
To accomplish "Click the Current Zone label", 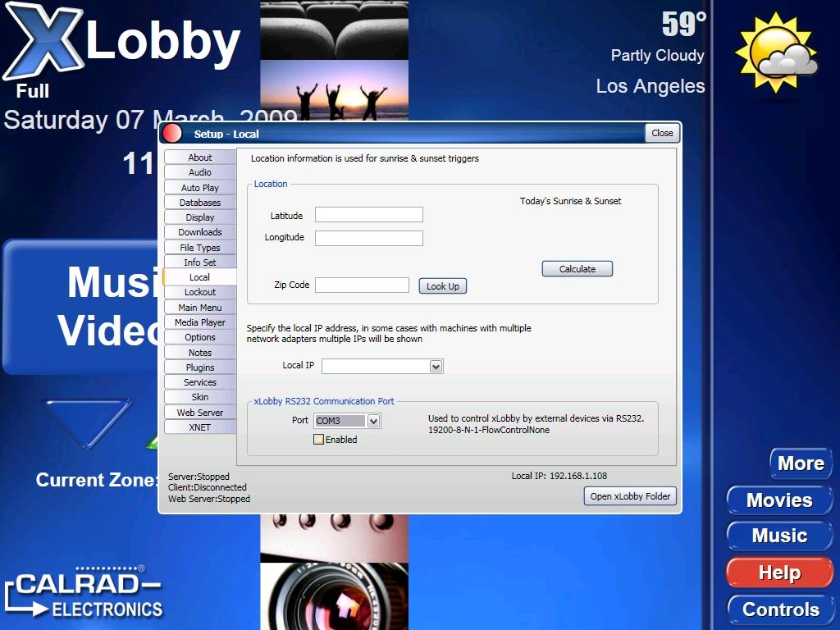I will [x=97, y=480].
